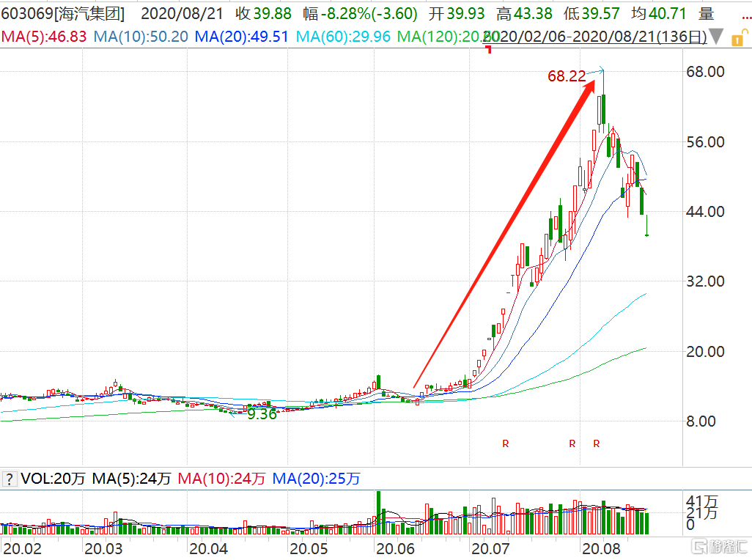This screenshot has height=560, width=752.
Task: Click the 20.02 month axis label
Action: point(23,548)
